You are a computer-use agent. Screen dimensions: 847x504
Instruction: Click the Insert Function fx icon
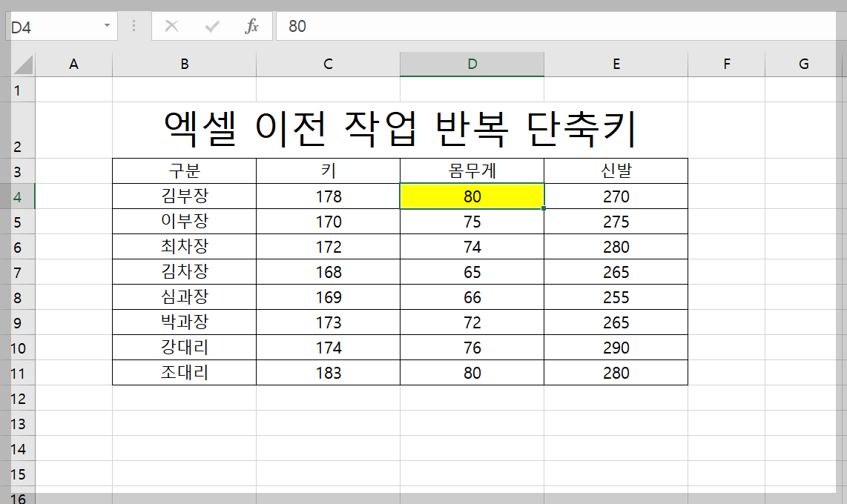point(251,25)
